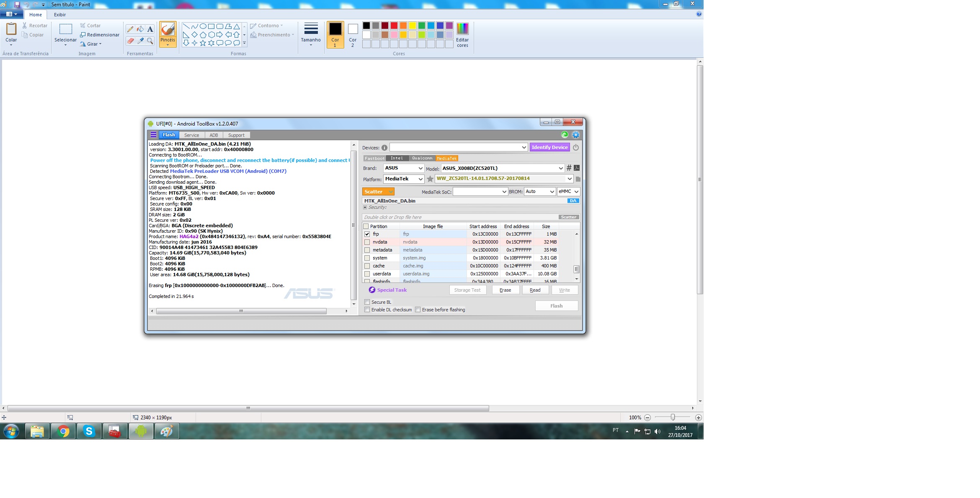Screen dimensions: 980x498
Task: Open the Devices dropdown list
Action: [x=459, y=147]
